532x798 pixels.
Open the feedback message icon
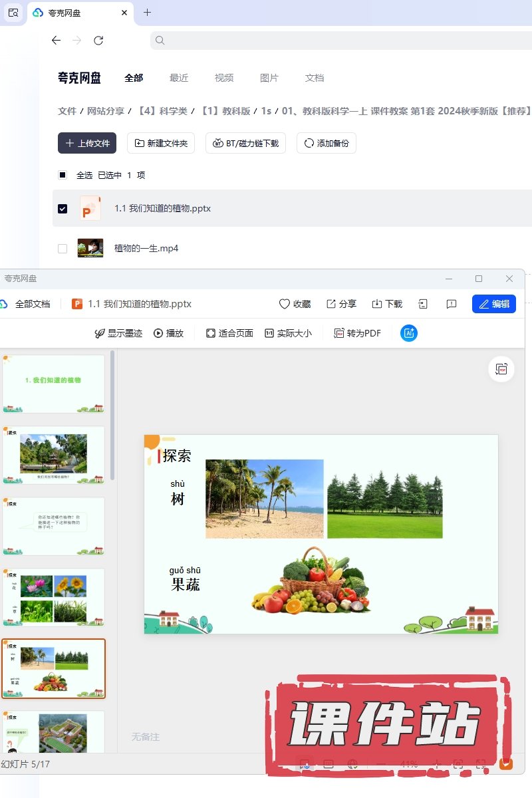coord(452,304)
